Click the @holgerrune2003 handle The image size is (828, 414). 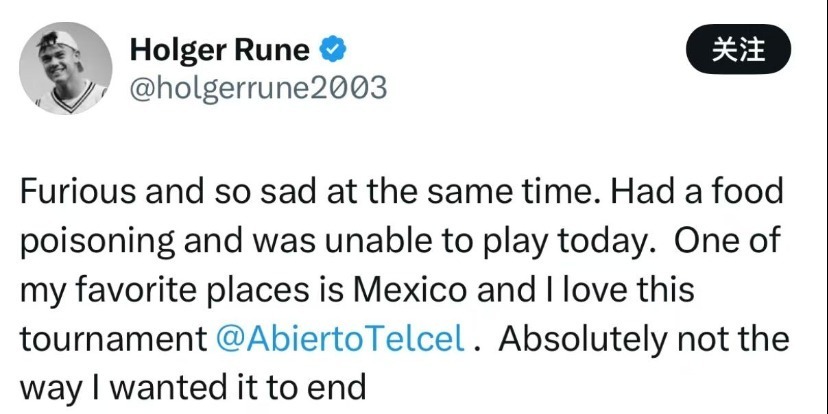(x=258, y=88)
